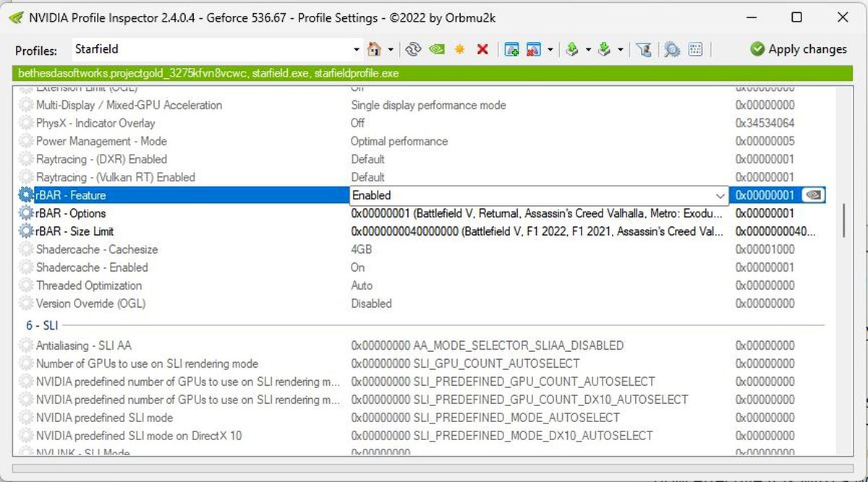The image size is (868, 482).
Task: Click the Apply changes button
Action: coord(799,49)
